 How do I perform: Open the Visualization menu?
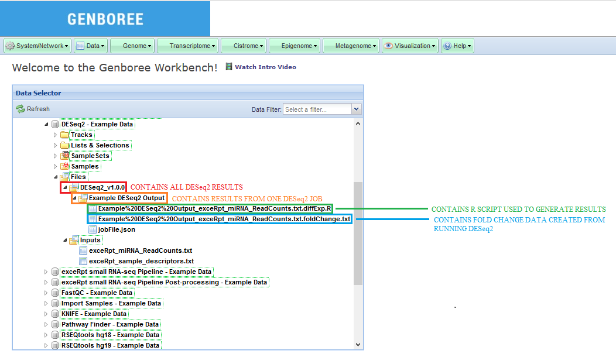pos(409,46)
